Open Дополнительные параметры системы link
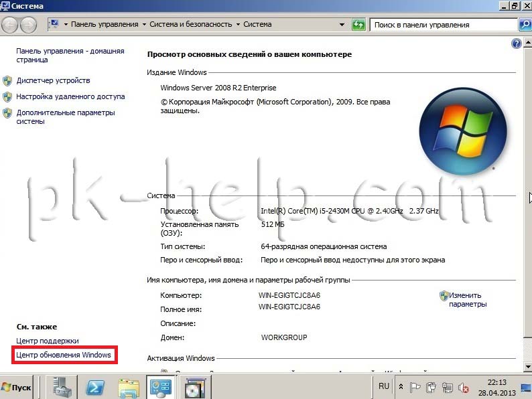This screenshot has width=532, height=399. [x=66, y=117]
